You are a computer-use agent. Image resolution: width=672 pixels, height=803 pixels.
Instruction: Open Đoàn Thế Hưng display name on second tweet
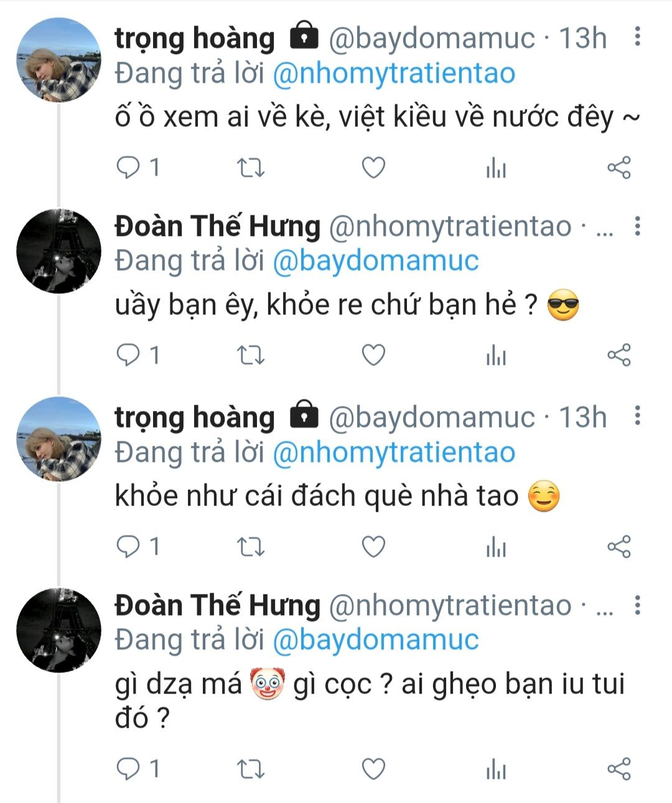coord(218,226)
